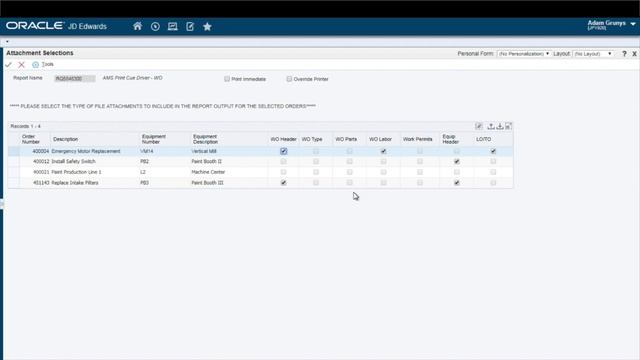The image size is (640, 360).
Task: Open the Adam Grunys user menu
Action: [611, 25]
